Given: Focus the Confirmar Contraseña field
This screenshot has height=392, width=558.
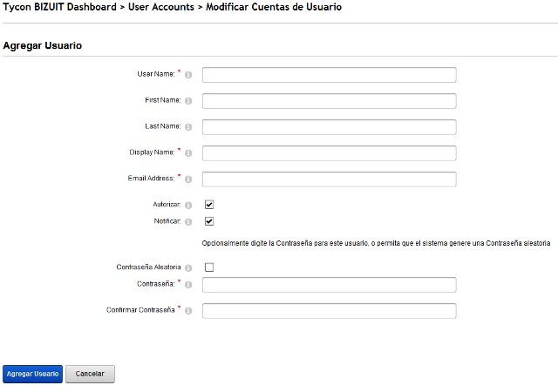Looking at the screenshot, I should click(x=330, y=311).
